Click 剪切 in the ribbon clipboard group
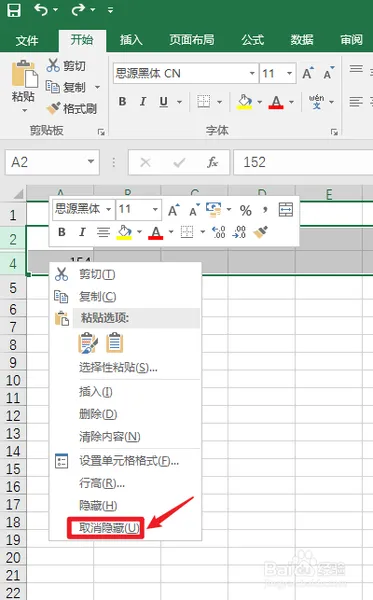Image resolution: width=373 pixels, height=600 pixels. (x=66, y=66)
